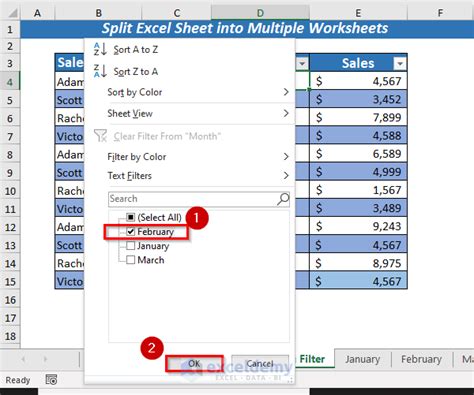
Task: Click the Cancel button
Action: pyautogui.click(x=260, y=363)
